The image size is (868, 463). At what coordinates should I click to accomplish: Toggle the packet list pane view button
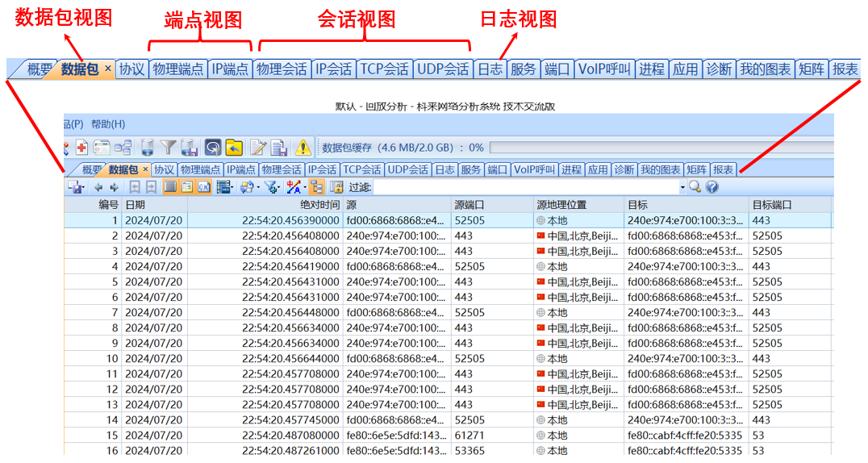(x=170, y=187)
